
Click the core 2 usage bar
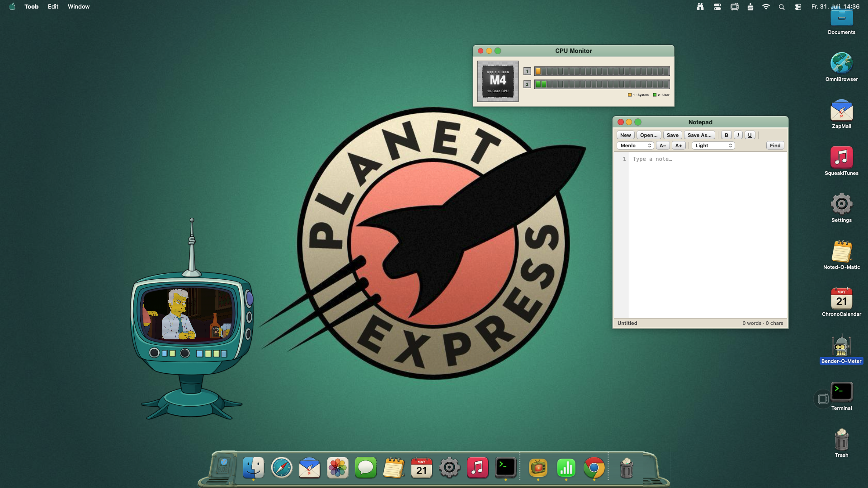(x=602, y=84)
